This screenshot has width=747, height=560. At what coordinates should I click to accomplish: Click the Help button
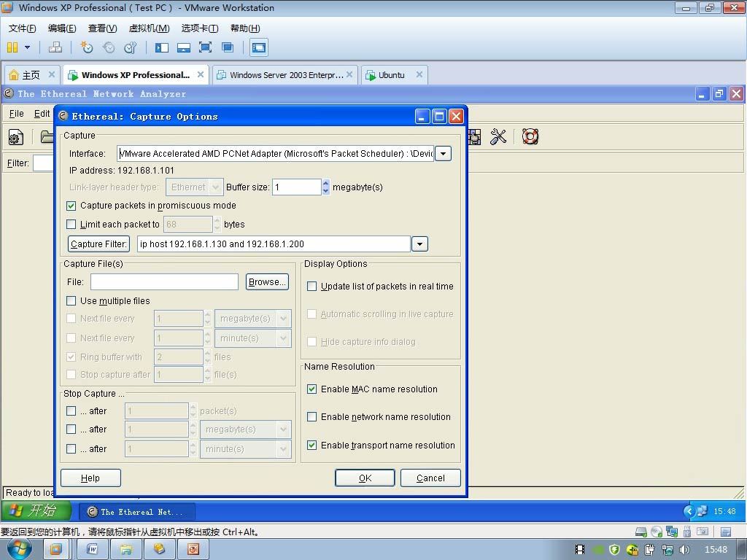coord(90,478)
